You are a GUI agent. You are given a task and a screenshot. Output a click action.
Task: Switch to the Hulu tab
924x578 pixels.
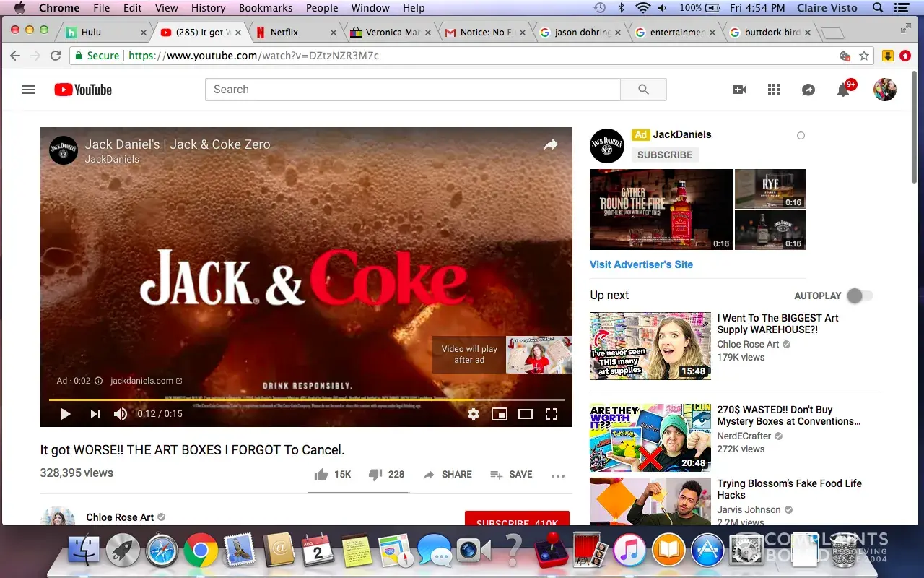(x=106, y=33)
